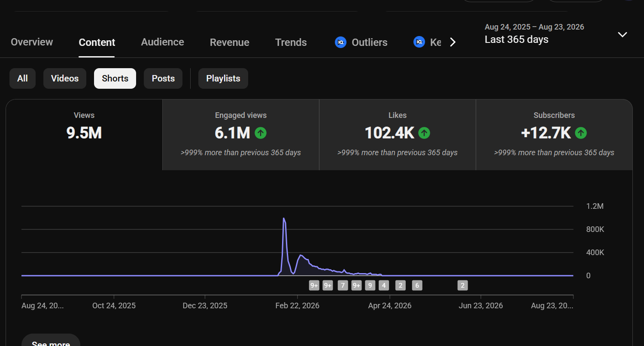
Task: Select the Shorts filter chip
Action: pos(115,78)
